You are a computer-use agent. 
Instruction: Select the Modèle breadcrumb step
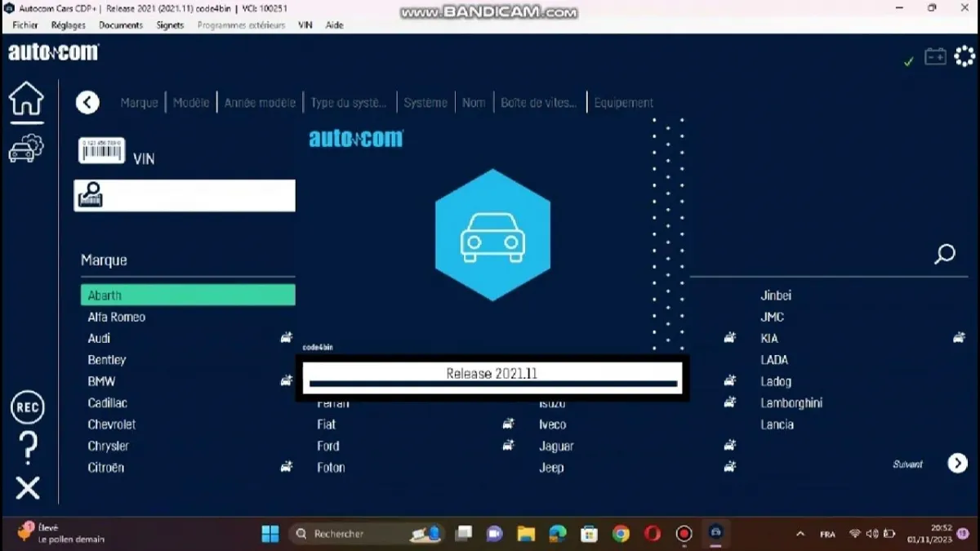click(191, 103)
